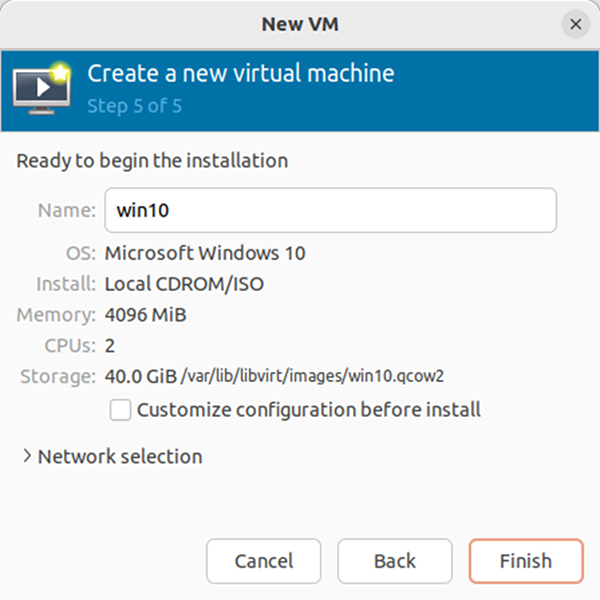Click the New VM title bar text
The image size is (600, 600).
[x=300, y=24]
